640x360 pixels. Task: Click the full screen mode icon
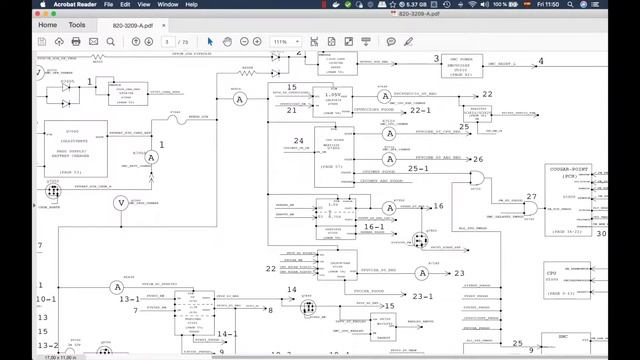pyautogui.click(x=349, y=42)
